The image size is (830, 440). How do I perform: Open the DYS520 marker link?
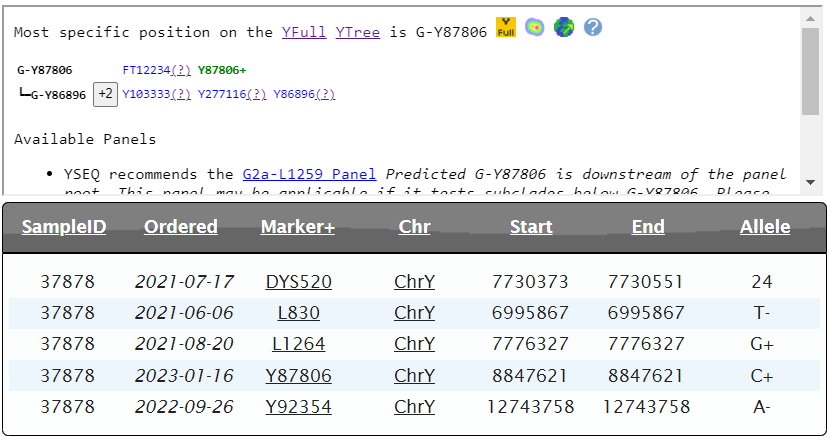point(299,282)
